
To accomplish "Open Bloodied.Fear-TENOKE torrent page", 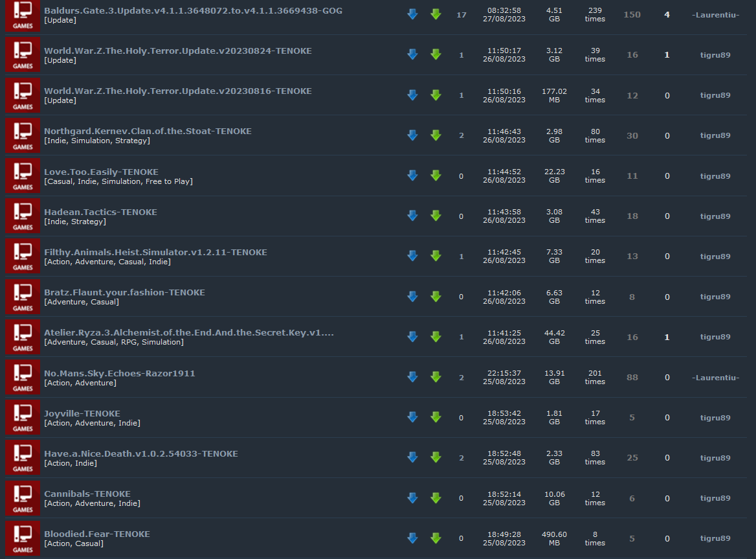I will [x=97, y=534].
